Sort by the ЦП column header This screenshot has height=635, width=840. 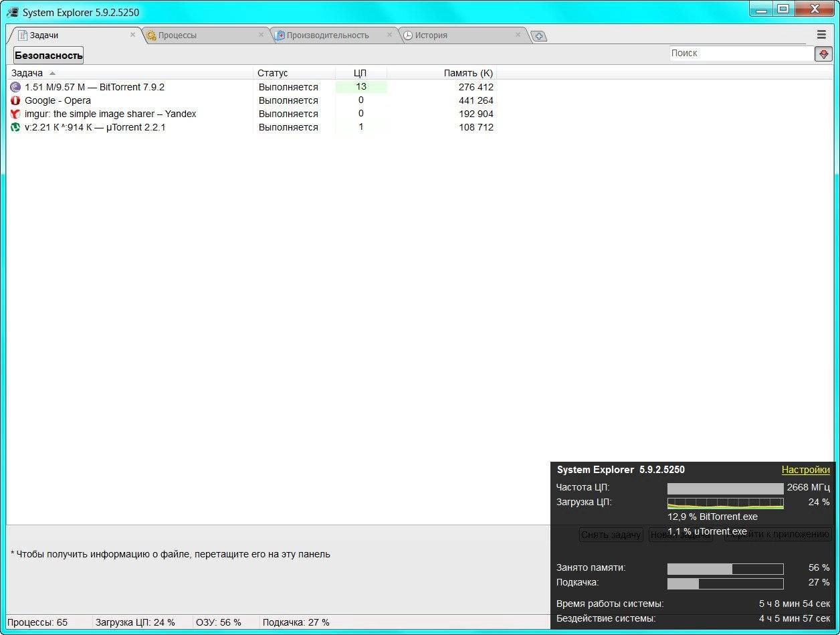point(360,73)
